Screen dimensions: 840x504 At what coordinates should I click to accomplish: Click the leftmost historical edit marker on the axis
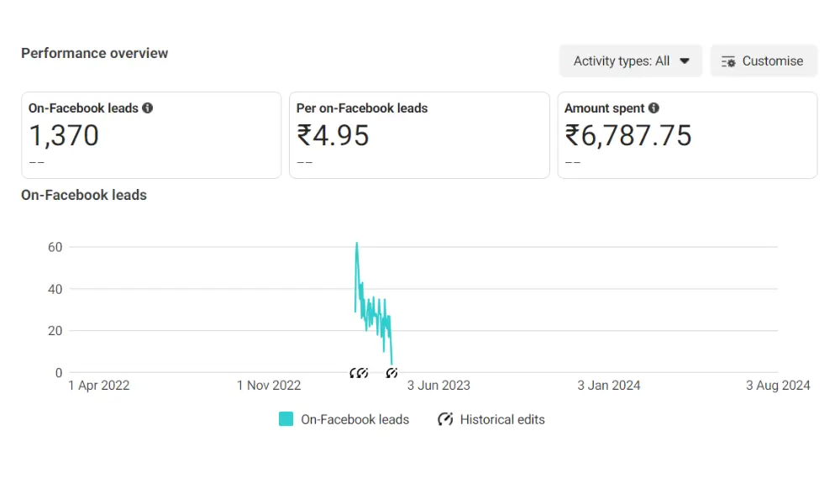click(x=353, y=373)
